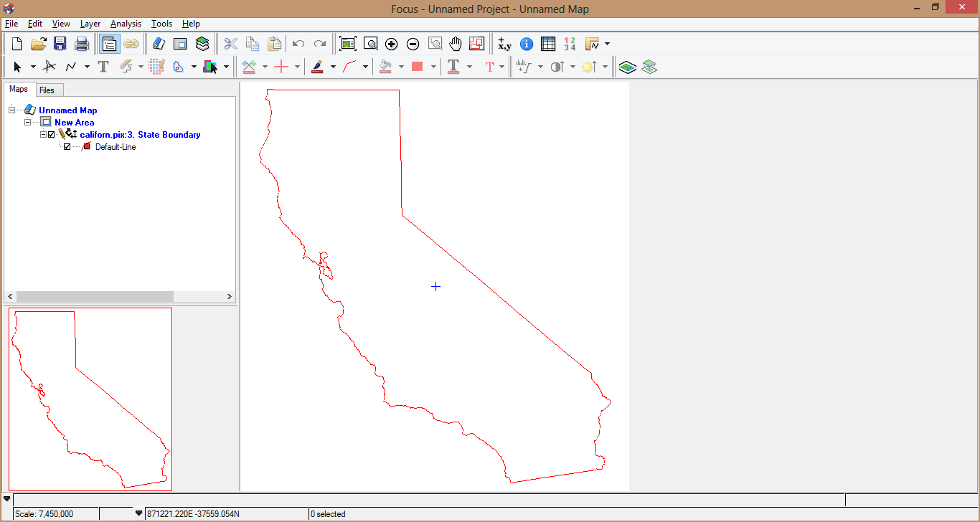The height and width of the screenshot is (522, 980).
Task: Choose the x,y coordinate locator tool
Action: tap(504, 44)
